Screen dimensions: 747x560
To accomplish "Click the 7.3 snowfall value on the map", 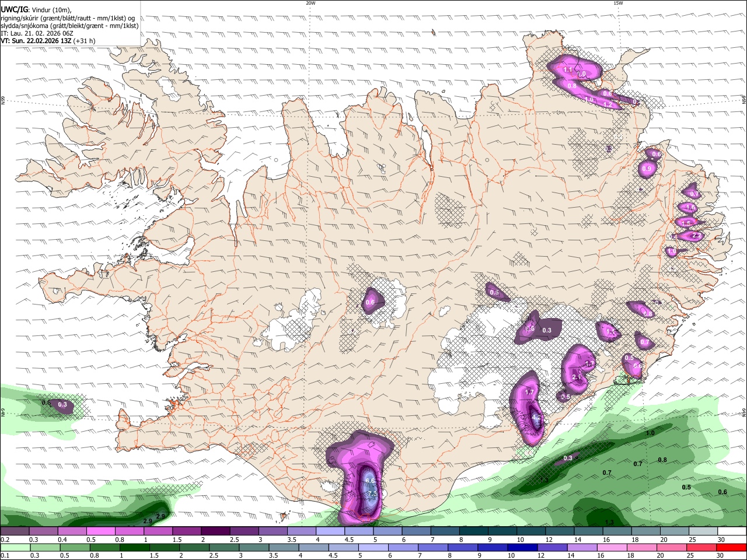I will click(372, 494).
